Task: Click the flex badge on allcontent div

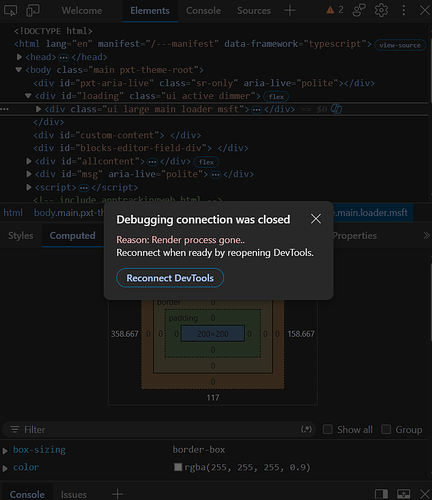Action: point(206,162)
